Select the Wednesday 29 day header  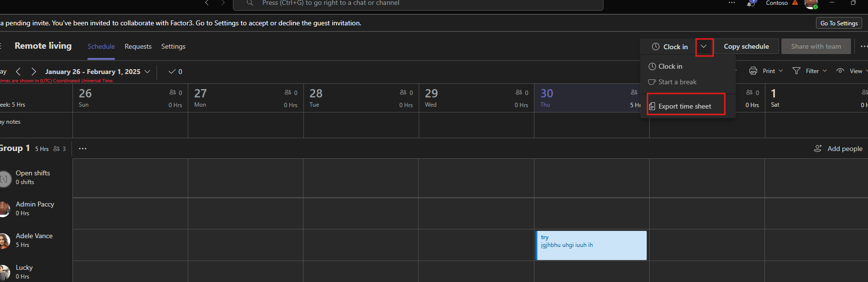[x=477, y=98]
